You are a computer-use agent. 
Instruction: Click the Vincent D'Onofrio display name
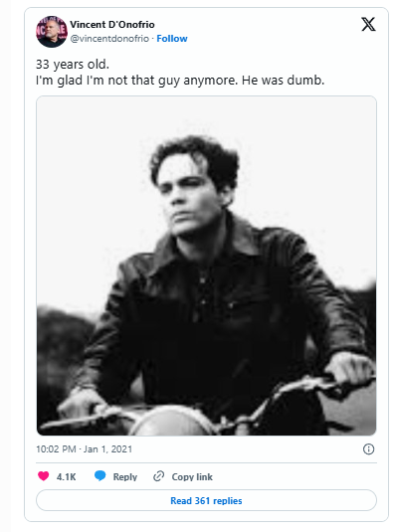112,25
